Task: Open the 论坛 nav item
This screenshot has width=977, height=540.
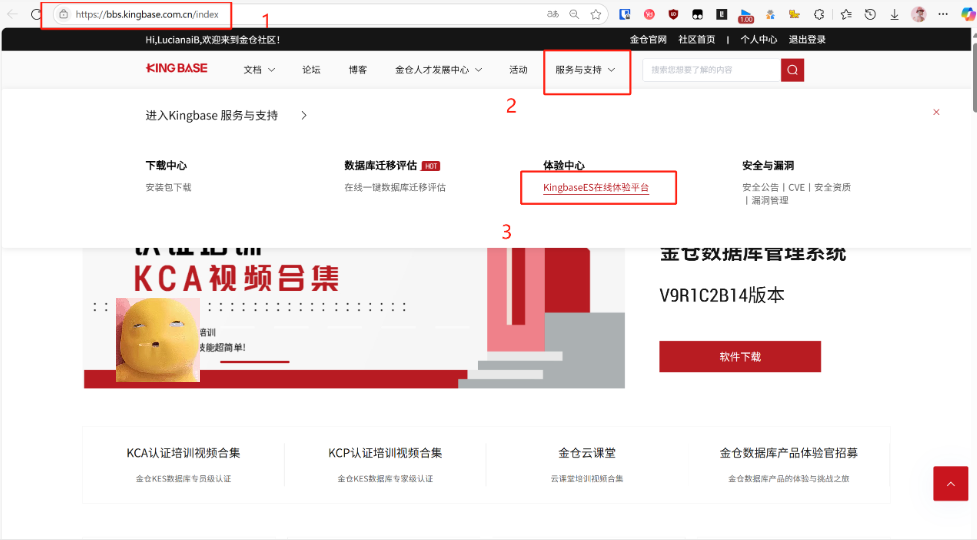Action: (x=311, y=70)
